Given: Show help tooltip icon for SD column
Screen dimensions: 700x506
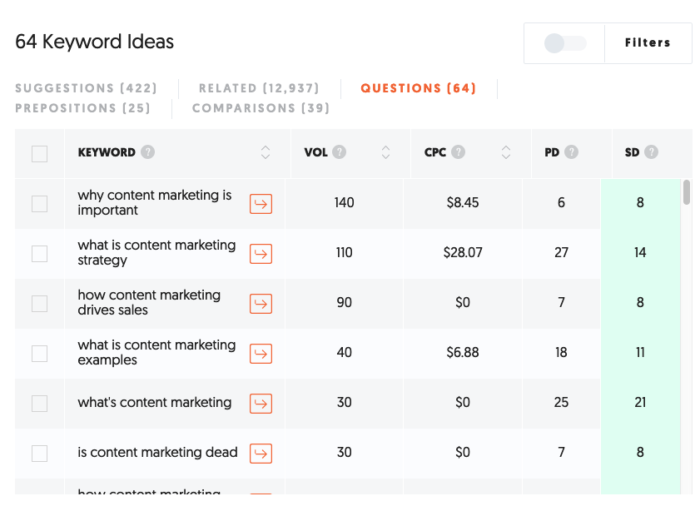Looking at the screenshot, I should click(x=651, y=152).
